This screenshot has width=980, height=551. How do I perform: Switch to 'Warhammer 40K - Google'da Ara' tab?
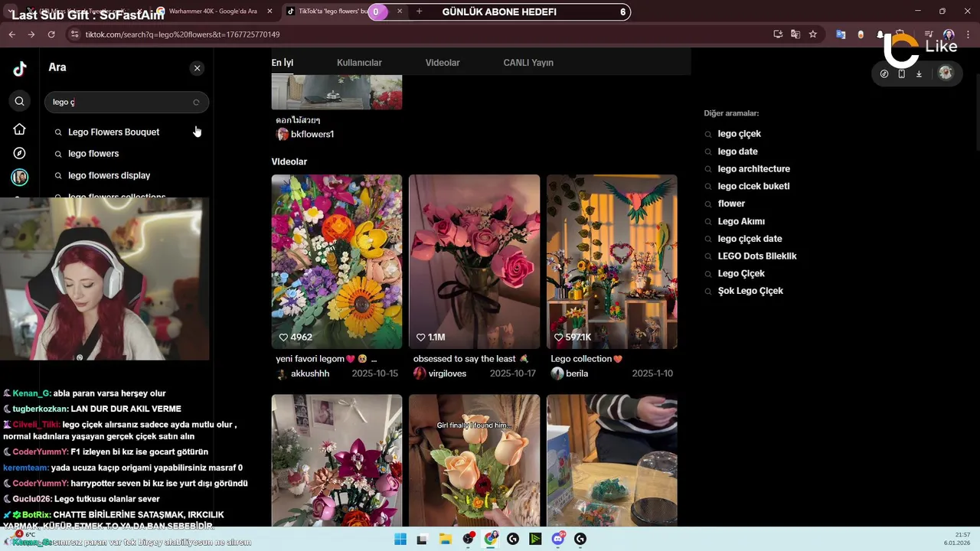point(211,11)
